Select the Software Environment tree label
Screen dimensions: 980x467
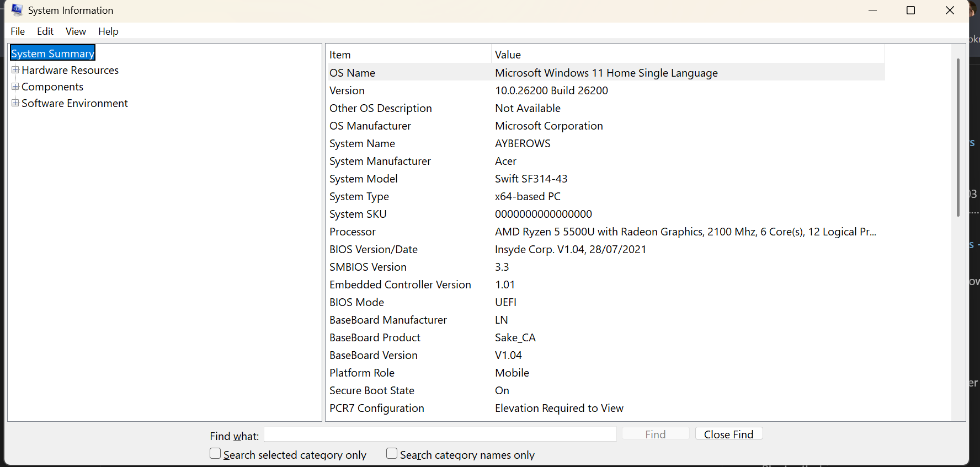74,103
